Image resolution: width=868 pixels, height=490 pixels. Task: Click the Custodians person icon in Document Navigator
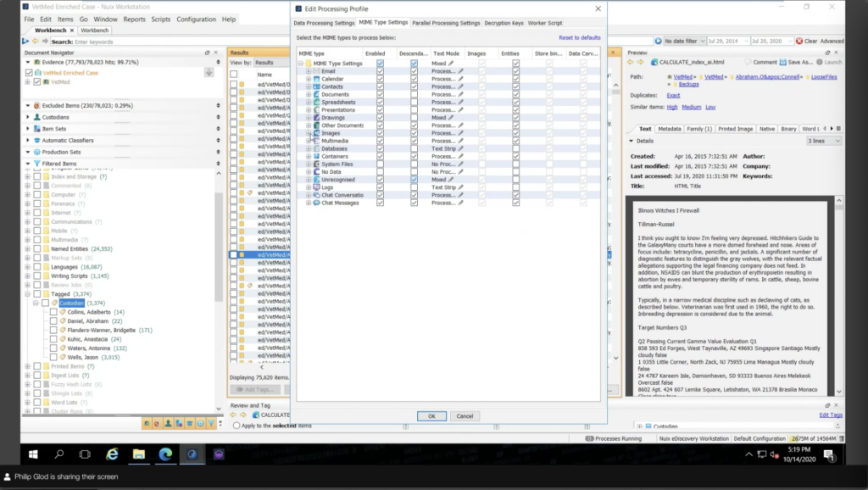[x=37, y=117]
